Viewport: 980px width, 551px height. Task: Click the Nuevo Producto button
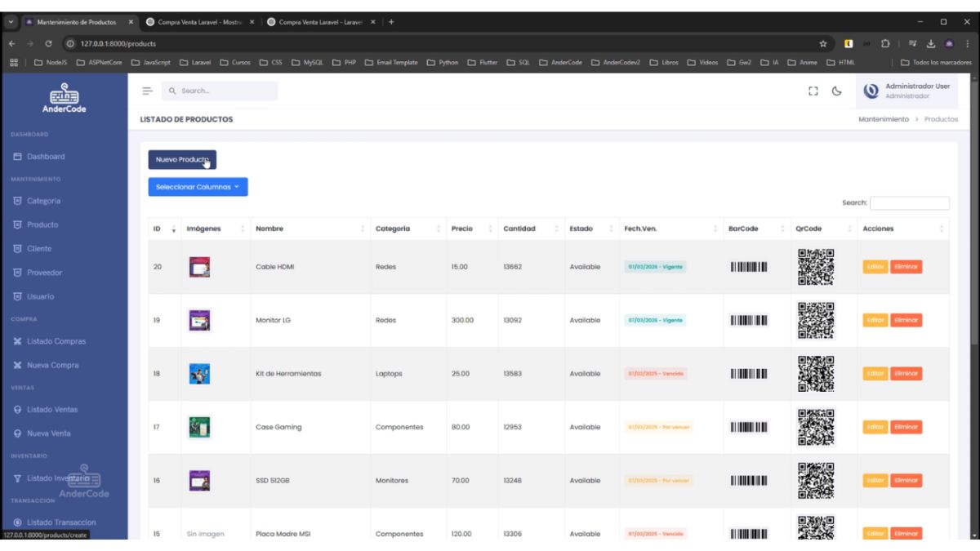click(182, 160)
